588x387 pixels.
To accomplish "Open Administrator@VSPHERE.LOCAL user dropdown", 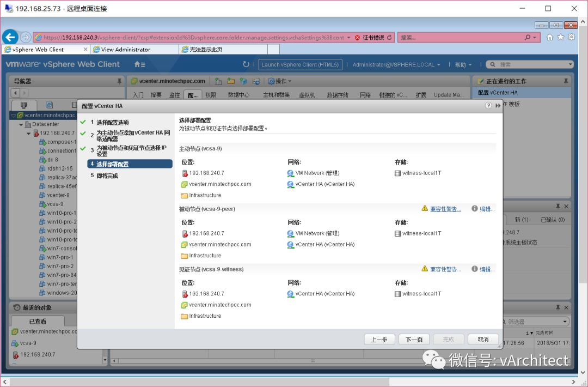I will pos(396,64).
